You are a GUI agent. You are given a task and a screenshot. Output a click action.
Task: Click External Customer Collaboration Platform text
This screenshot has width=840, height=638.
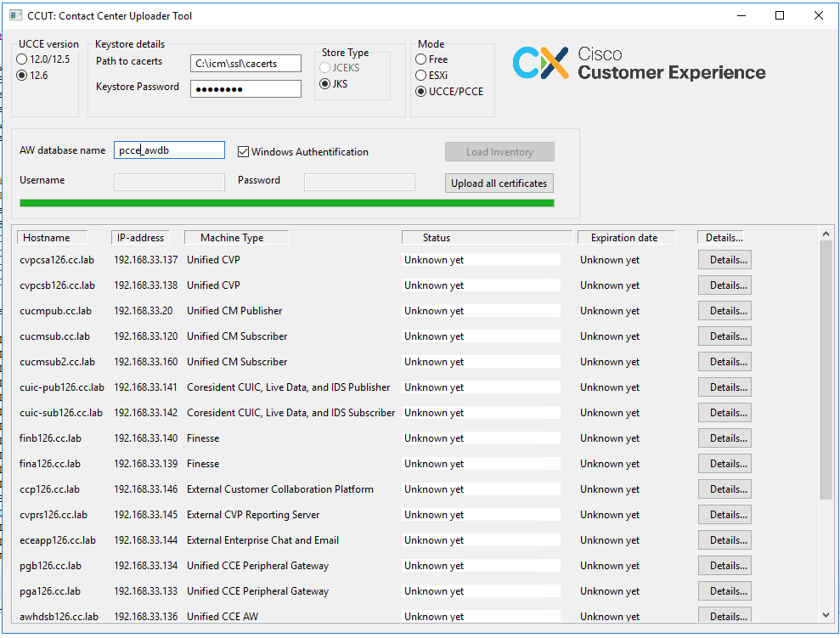tap(280, 489)
